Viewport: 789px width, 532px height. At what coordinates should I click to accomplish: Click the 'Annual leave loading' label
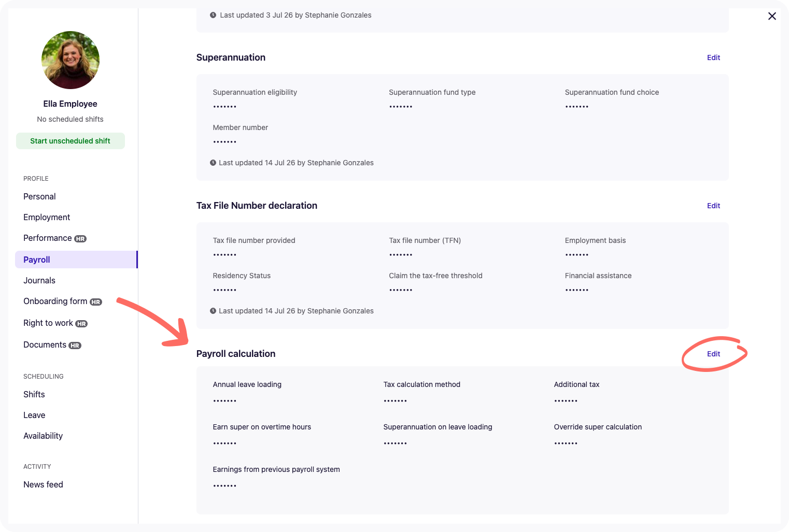(247, 384)
